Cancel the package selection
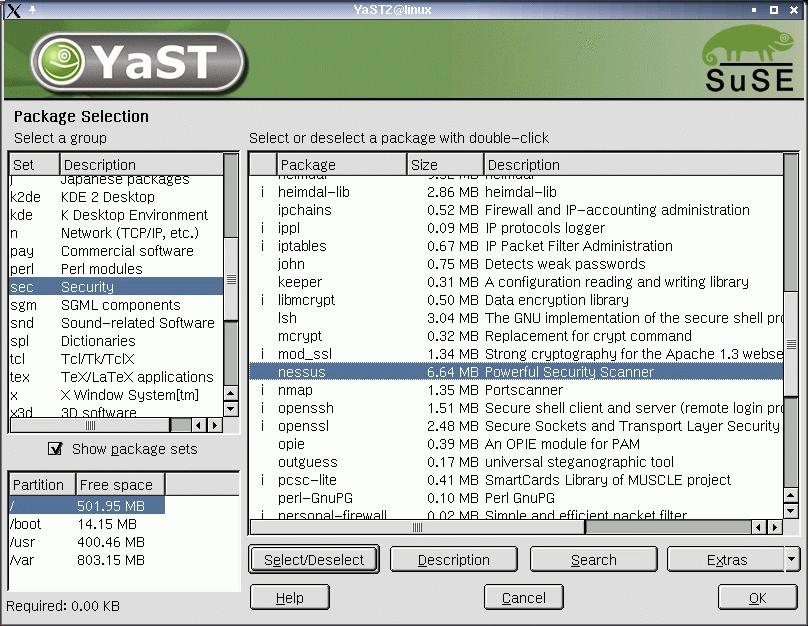This screenshot has height=626, width=808. point(523,597)
